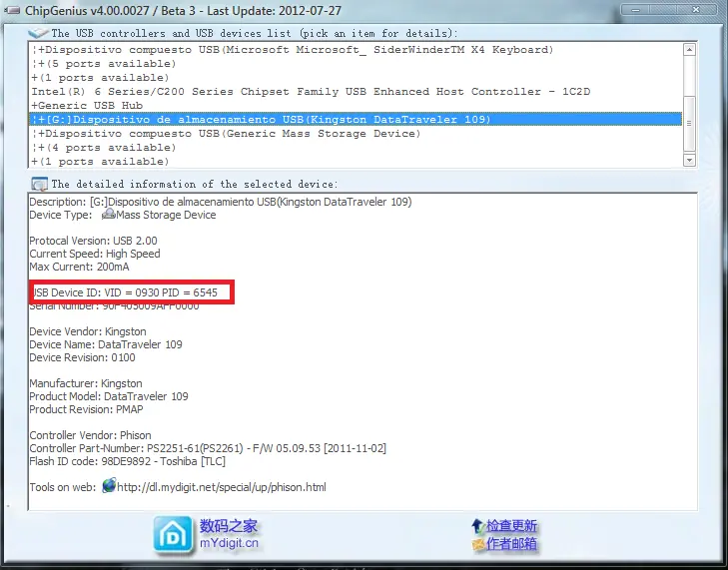Click the Mass Storage Device type icon
The image size is (728, 570).
pos(108,215)
